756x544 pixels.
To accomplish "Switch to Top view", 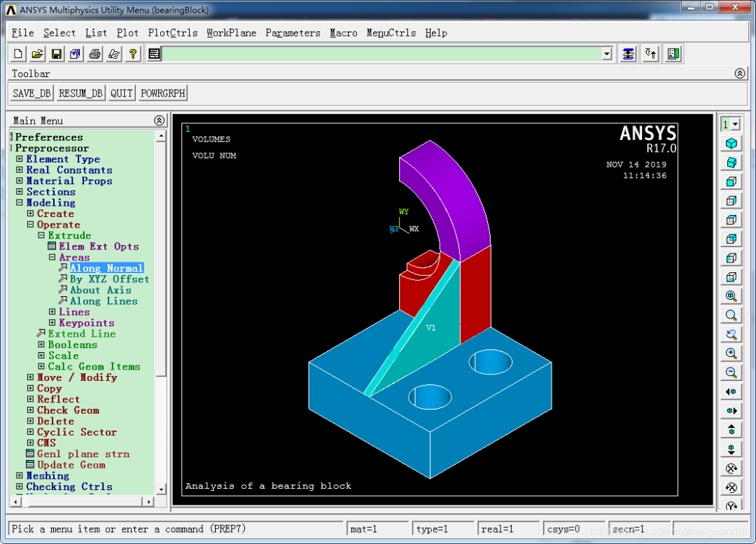I will (731, 220).
